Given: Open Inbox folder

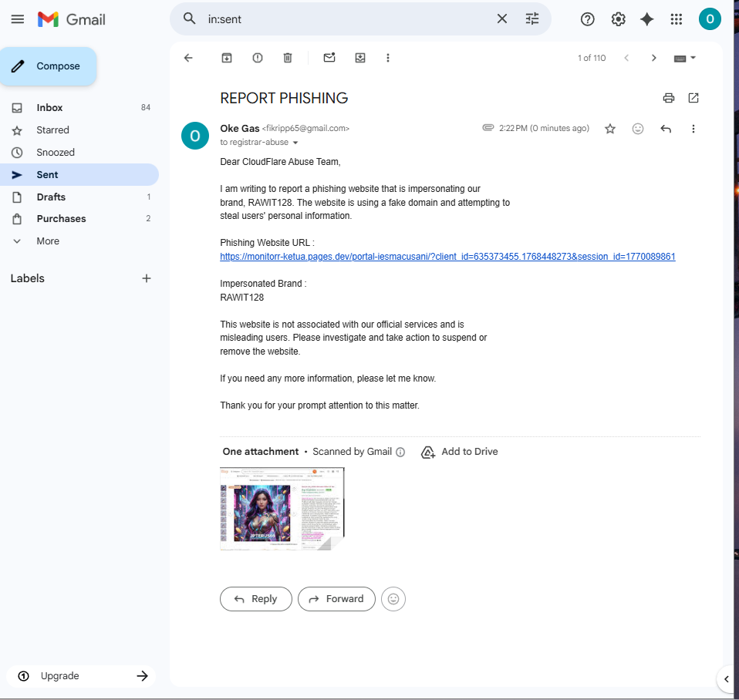Looking at the screenshot, I should pyautogui.click(x=79, y=107).
